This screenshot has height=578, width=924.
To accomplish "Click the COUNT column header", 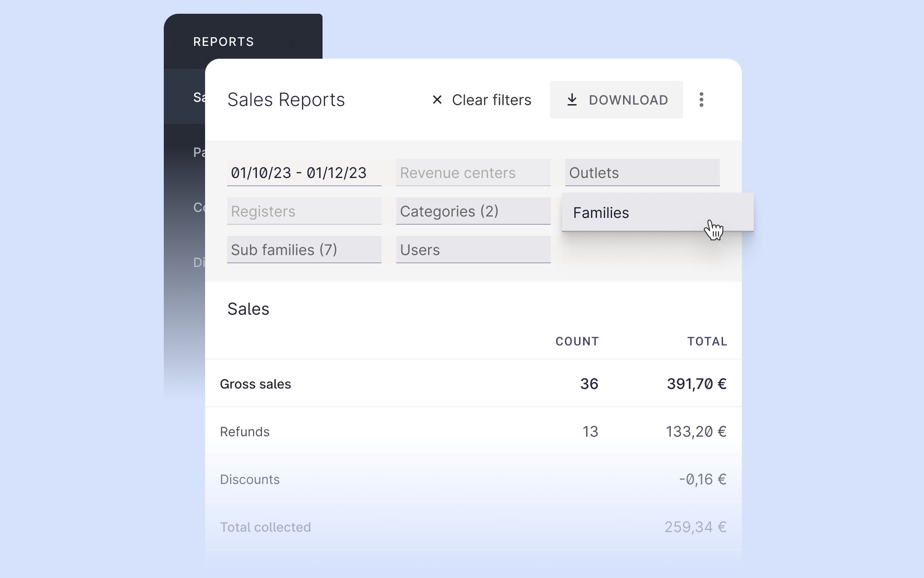I will 577,341.
